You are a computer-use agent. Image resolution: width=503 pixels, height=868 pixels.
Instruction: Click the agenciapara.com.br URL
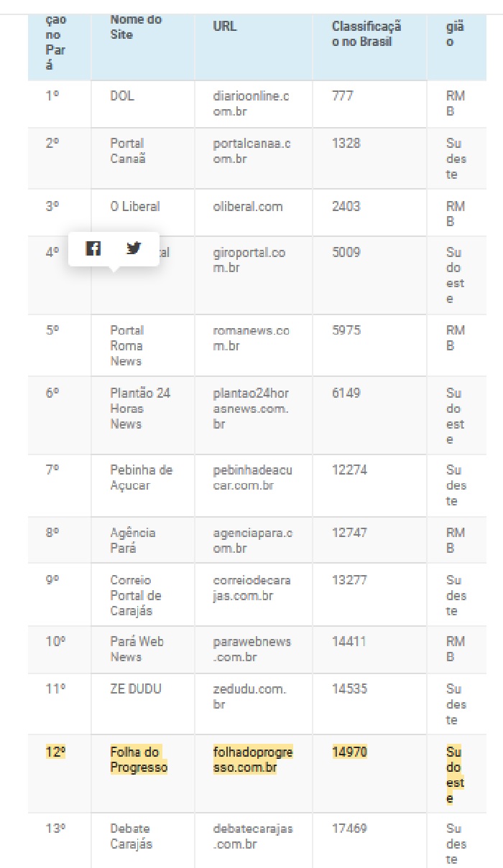[x=252, y=540]
